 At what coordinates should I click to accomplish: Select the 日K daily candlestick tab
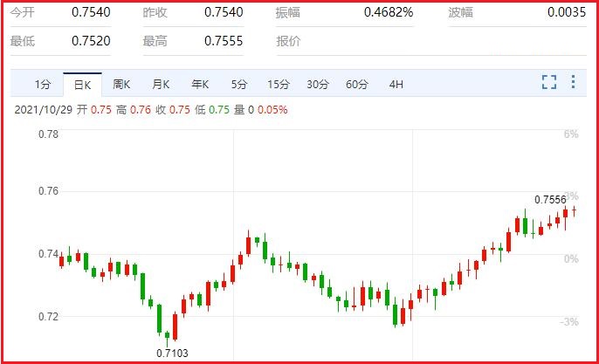82,85
